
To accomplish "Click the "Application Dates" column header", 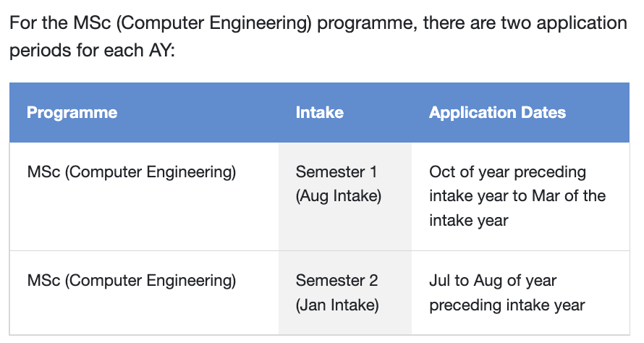I will 497,112.
